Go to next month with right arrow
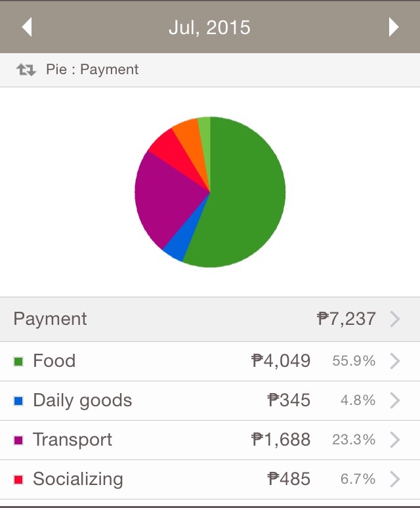420x508 pixels. coord(394,27)
